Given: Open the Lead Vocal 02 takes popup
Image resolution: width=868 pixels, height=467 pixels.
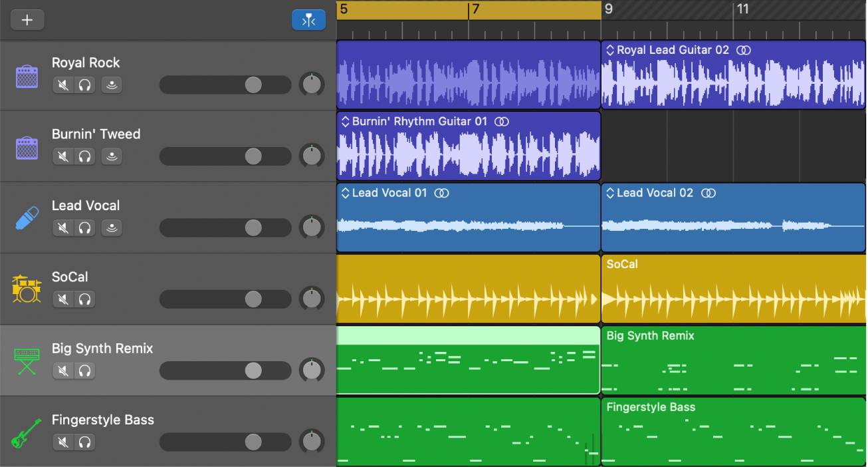Looking at the screenshot, I should (610, 194).
